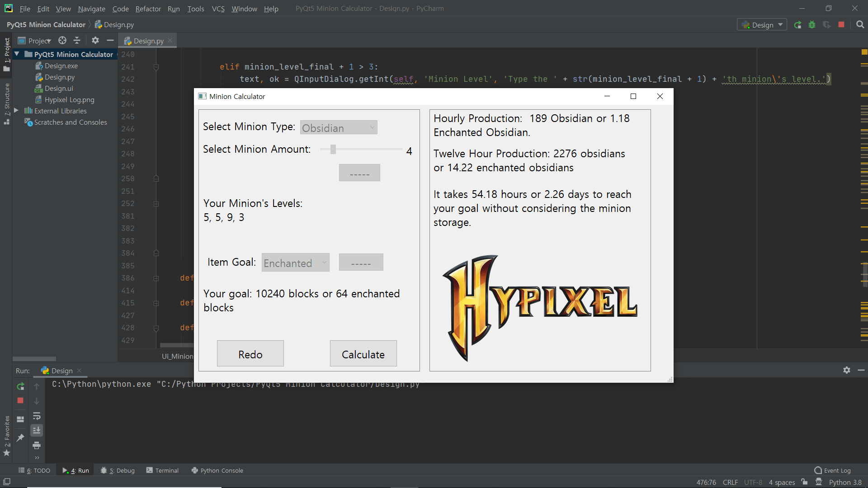Open Design.ui file in project tree
Viewport: 868px width, 488px height.
(59, 89)
